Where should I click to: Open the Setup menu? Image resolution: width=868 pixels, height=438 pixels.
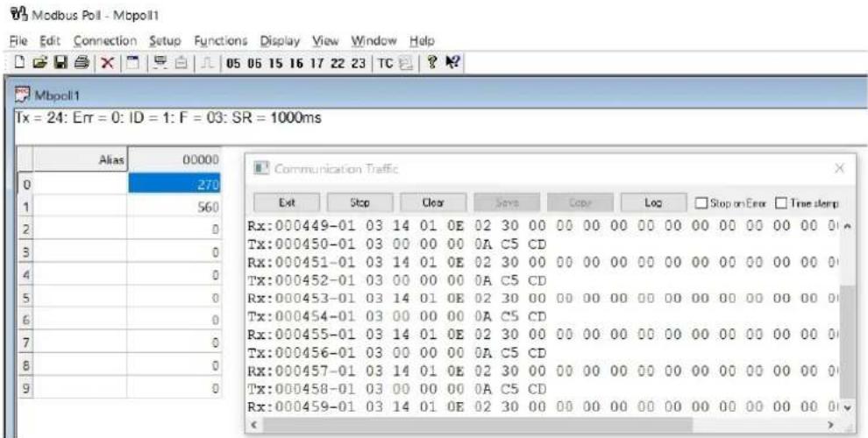165,41
